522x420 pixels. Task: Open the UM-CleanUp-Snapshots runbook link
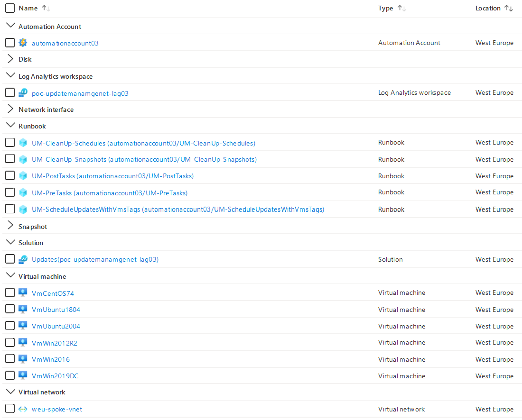(x=144, y=160)
